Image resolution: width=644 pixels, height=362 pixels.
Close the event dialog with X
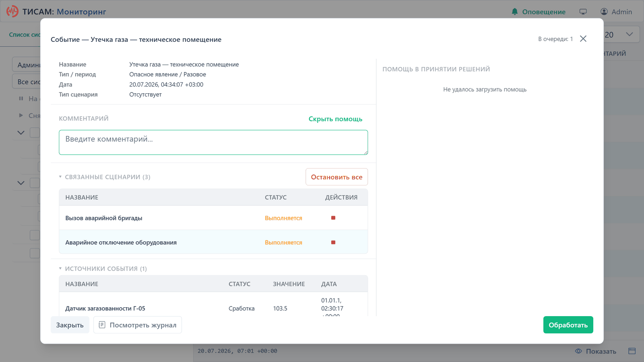583,39
